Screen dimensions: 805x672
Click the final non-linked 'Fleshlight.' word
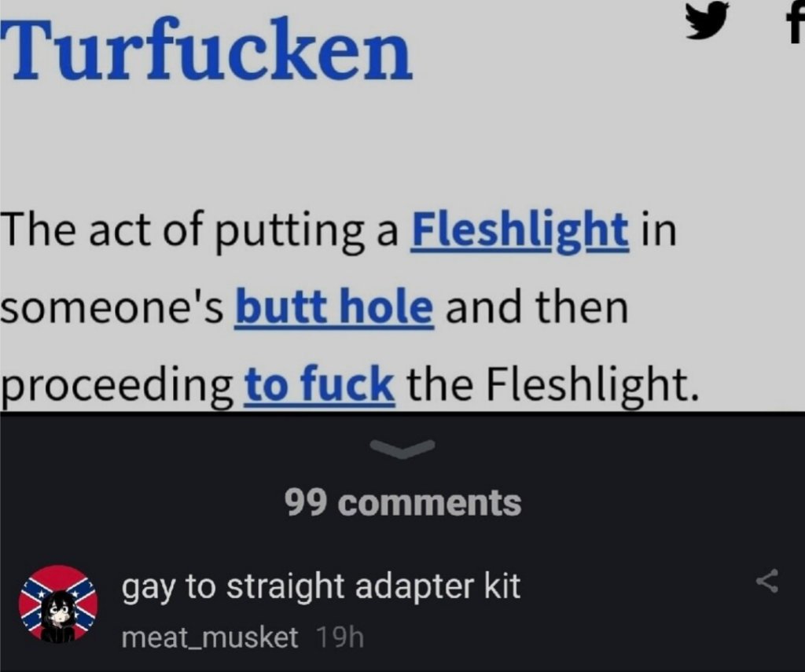[592, 386]
